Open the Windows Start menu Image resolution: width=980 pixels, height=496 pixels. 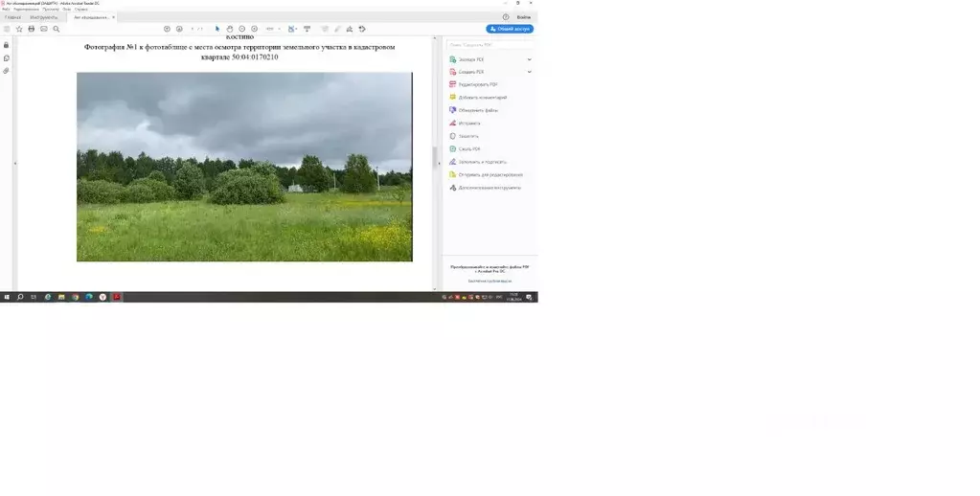(x=7, y=298)
